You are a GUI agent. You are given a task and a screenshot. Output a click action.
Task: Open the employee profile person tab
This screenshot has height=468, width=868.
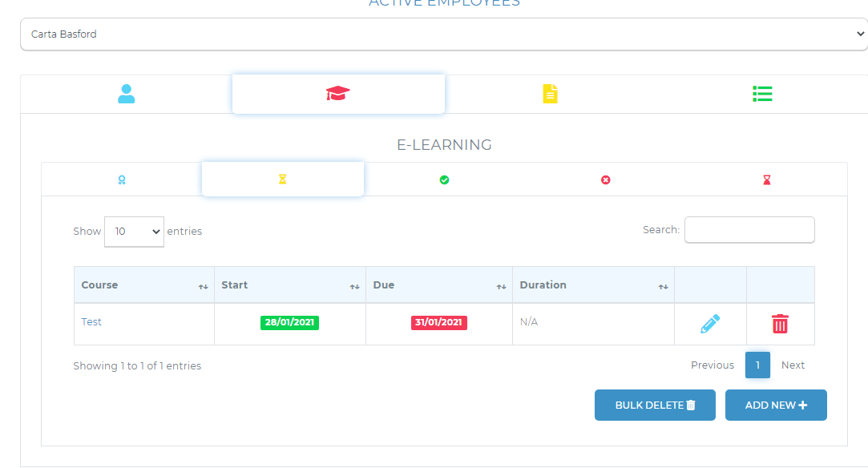(x=126, y=94)
